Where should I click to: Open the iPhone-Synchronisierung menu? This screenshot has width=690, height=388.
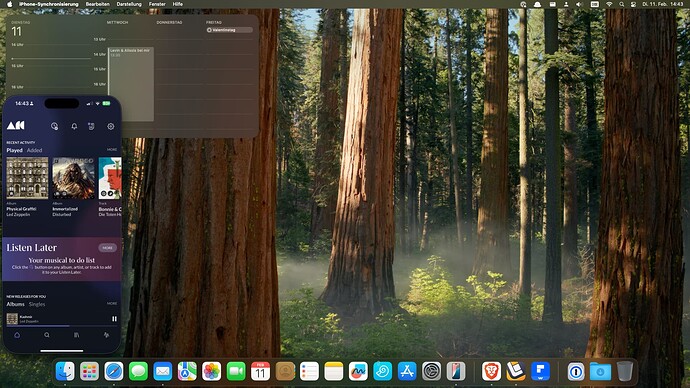48,4
